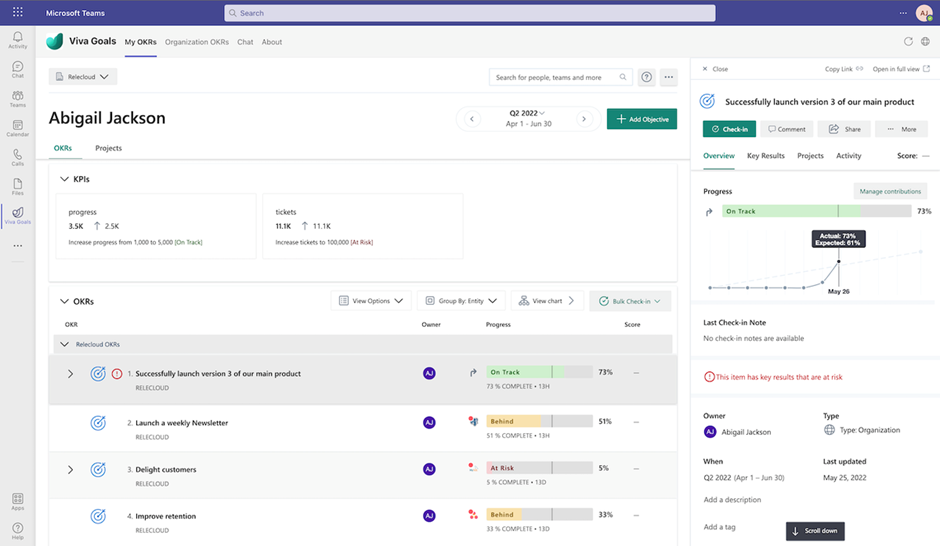
Task: Go to previous time period arrow
Action: click(472, 119)
